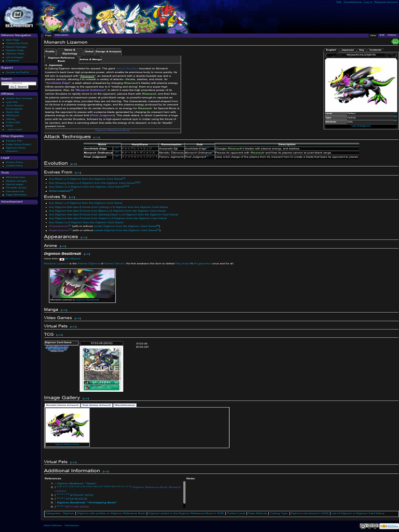Viewport: 399px width, 532px height.
Task: Click the sidebar Search button
Action: (22, 87)
